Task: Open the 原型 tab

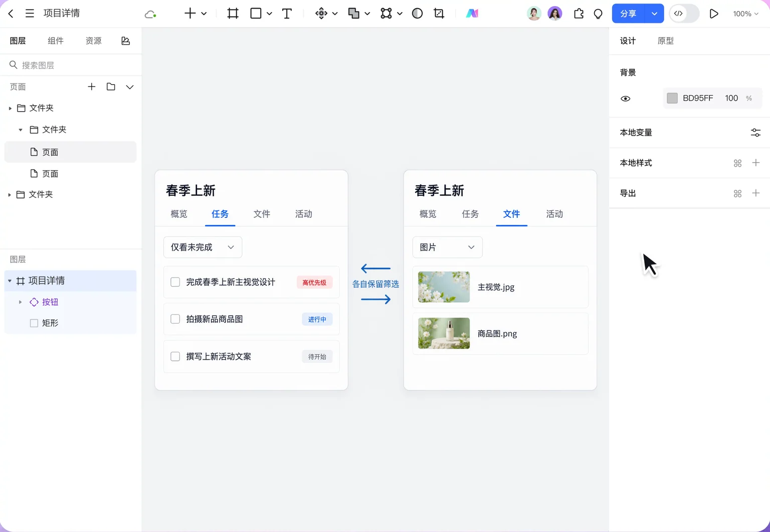Action: pos(666,41)
